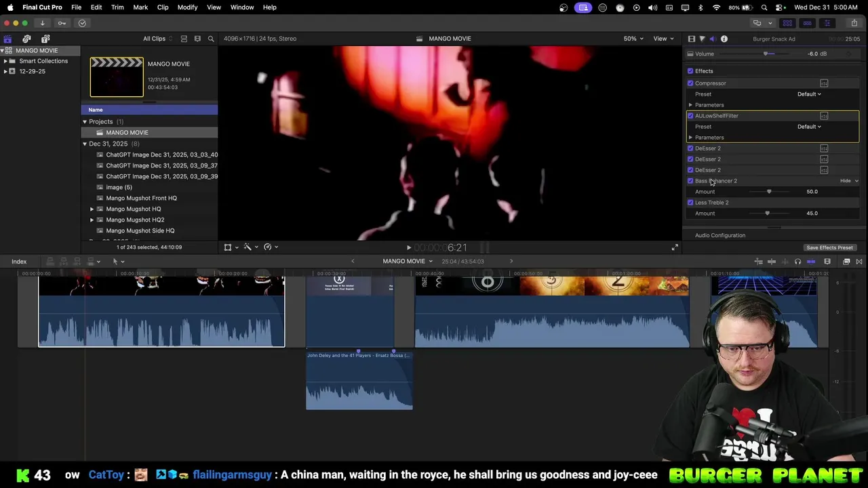Click the Share export icon
Screen dimensions: 868x488
pyautogui.click(x=854, y=23)
